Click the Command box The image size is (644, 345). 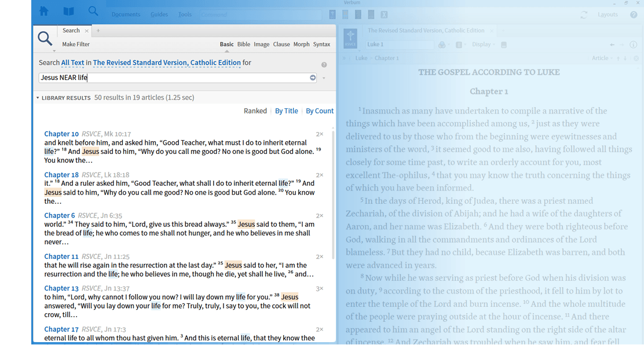point(261,15)
